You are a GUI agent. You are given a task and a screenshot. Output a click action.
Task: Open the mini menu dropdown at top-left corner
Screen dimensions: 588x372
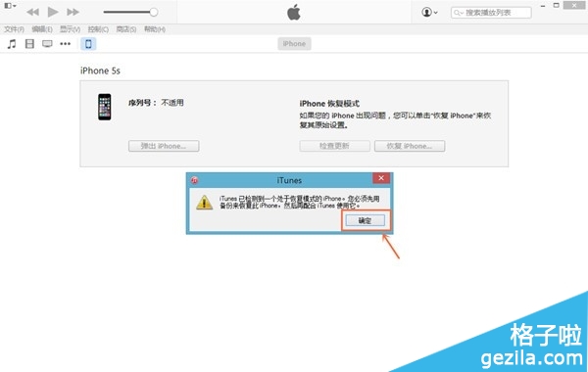point(10,6)
